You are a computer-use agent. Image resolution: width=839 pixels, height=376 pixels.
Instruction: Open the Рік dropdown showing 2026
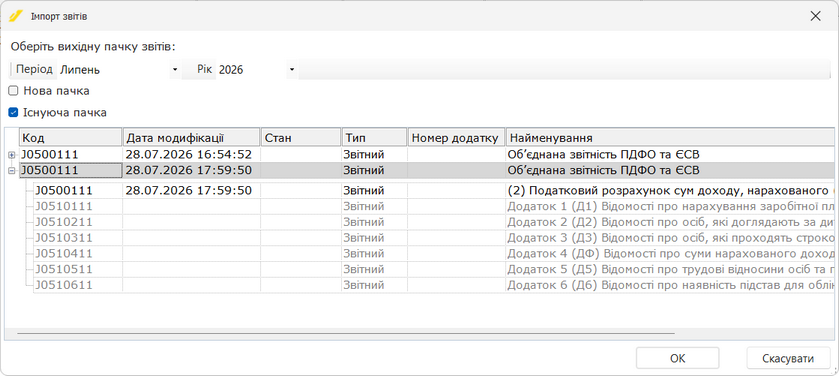click(292, 70)
